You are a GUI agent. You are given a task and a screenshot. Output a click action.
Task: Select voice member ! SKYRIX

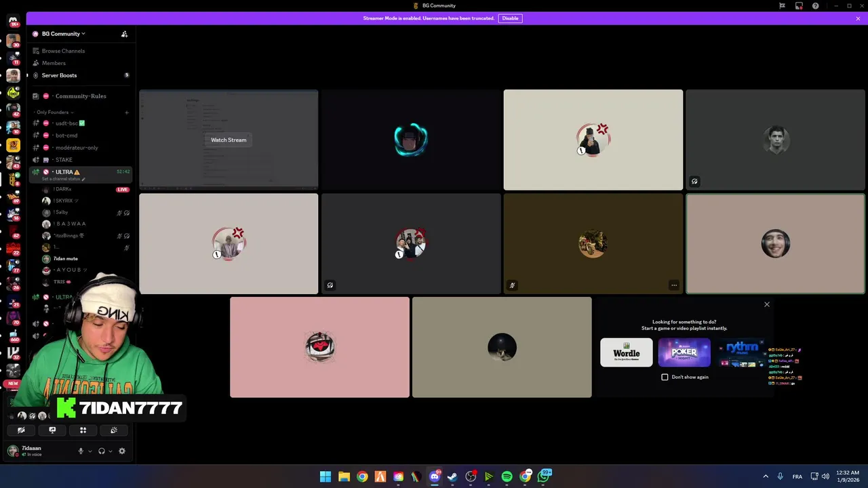click(x=66, y=201)
